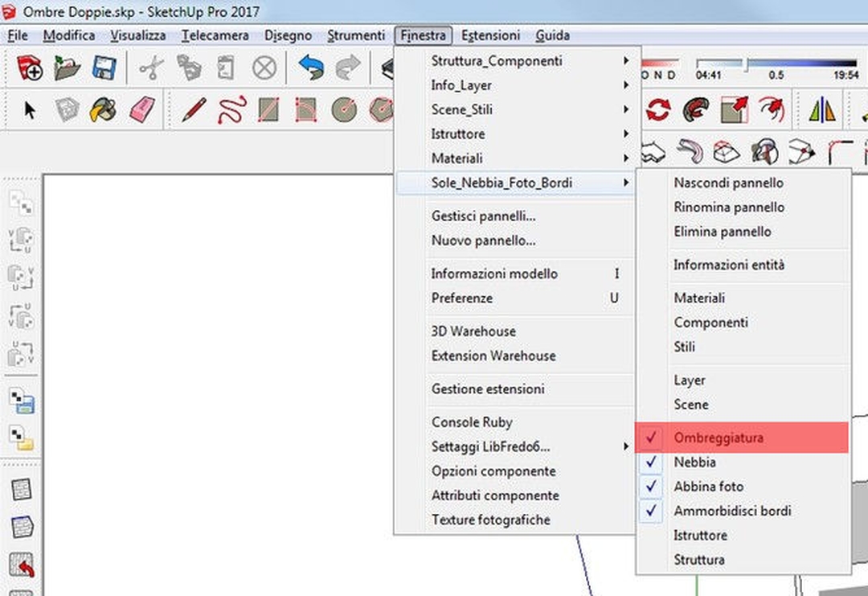Enable Struttura at the submenu bottom
This screenshot has width=868, height=596.
[742, 560]
